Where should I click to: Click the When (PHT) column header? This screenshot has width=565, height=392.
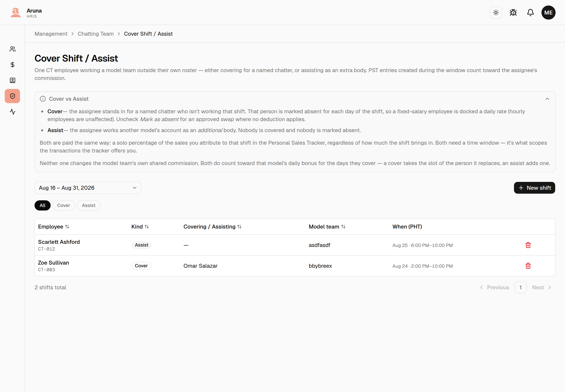[x=407, y=227]
